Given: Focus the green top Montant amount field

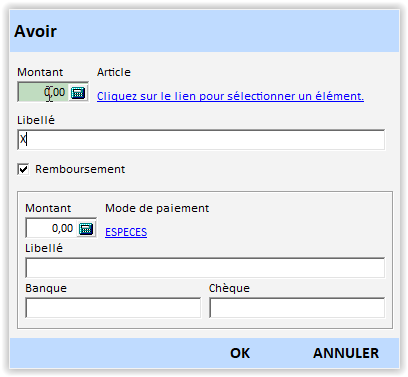Looking at the screenshot, I should tap(43, 92).
